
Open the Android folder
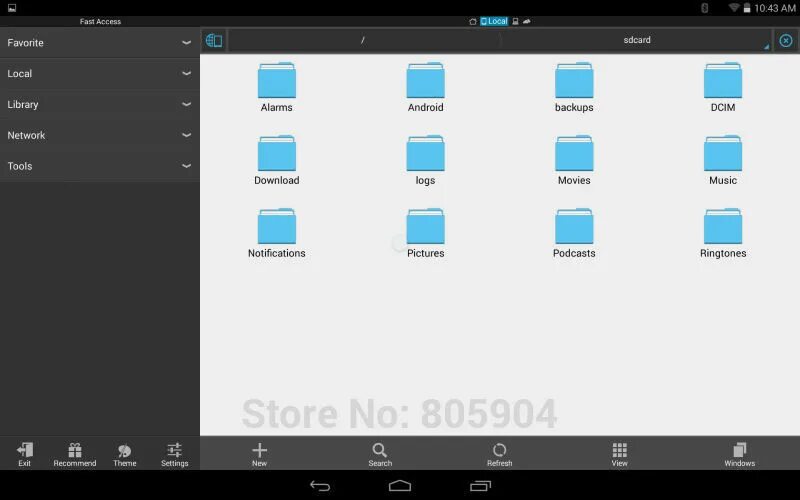point(426,87)
